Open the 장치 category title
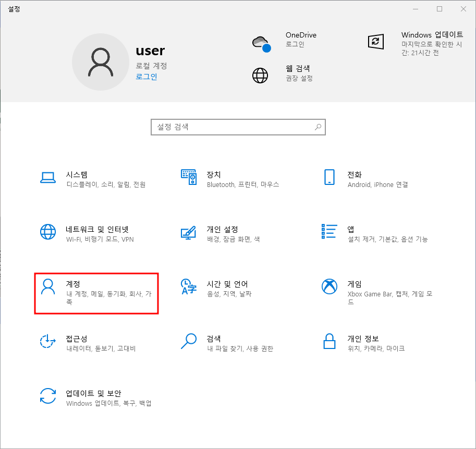This screenshot has width=476, height=449. [214, 174]
